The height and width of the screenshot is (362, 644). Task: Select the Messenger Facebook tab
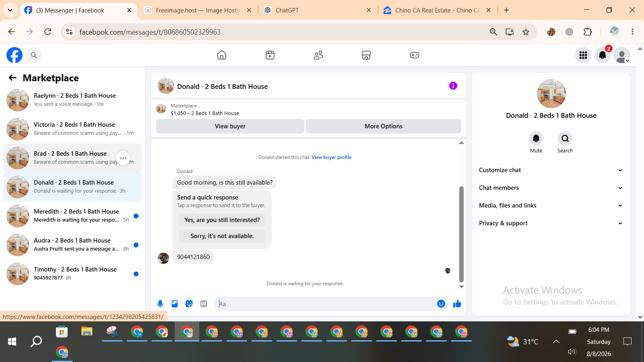(x=78, y=10)
